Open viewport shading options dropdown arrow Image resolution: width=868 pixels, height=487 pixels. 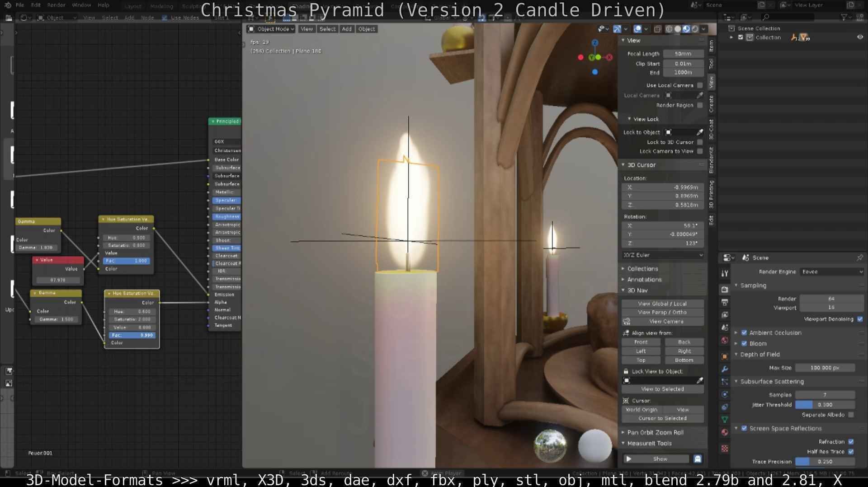point(703,29)
